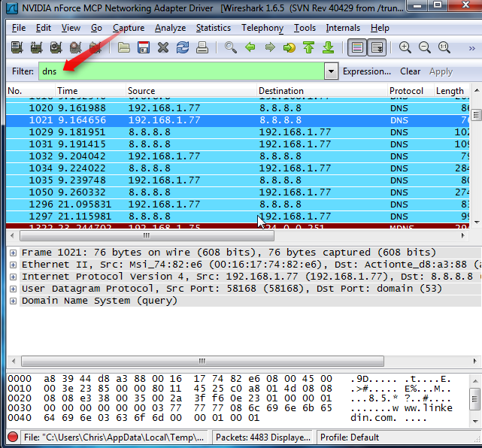Select packet 1297 at time 21.115981
The width and height of the screenshot is (482, 448).
point(238,216)
